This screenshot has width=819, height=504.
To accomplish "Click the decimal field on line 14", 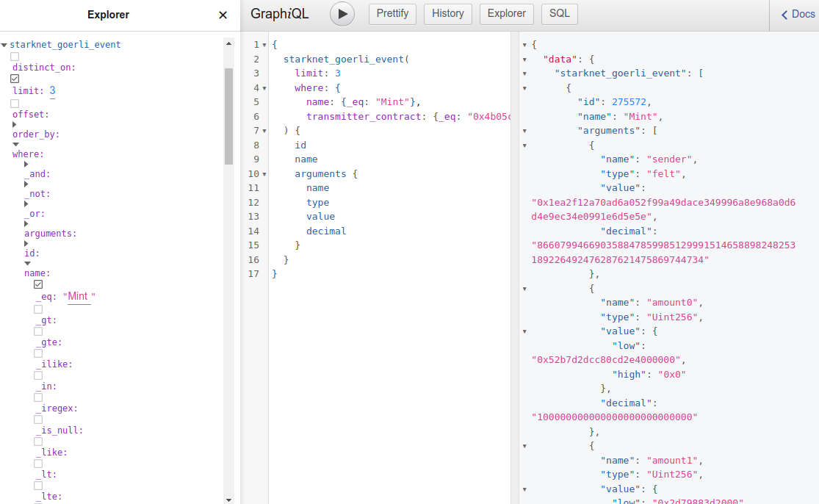I will pyautogui.click(x=326, y=231).
